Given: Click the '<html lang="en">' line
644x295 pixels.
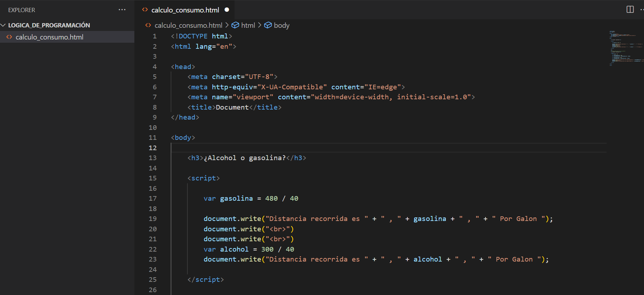Looking at the screenshot, I should click(203, 47).
